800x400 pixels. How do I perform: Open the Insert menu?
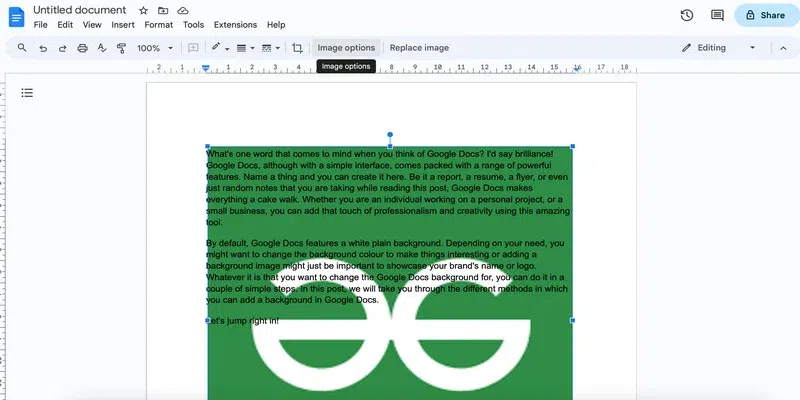pyautogui.click(x=123, y=24)
